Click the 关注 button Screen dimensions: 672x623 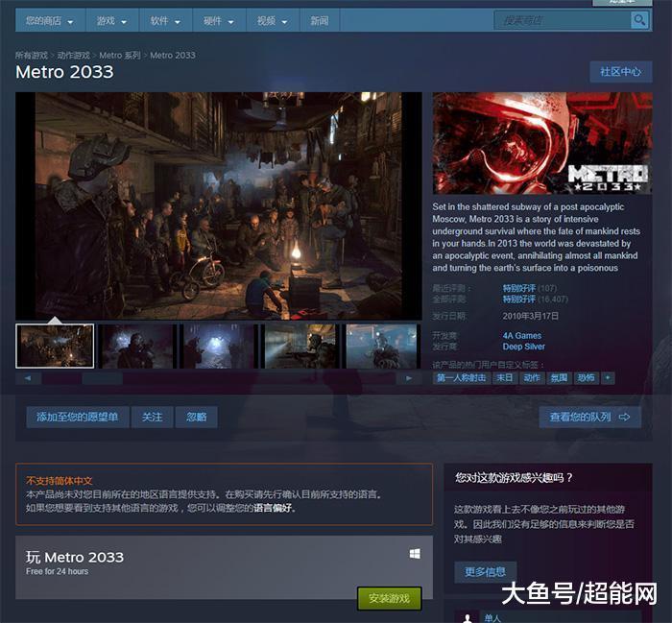coord(152,417)
